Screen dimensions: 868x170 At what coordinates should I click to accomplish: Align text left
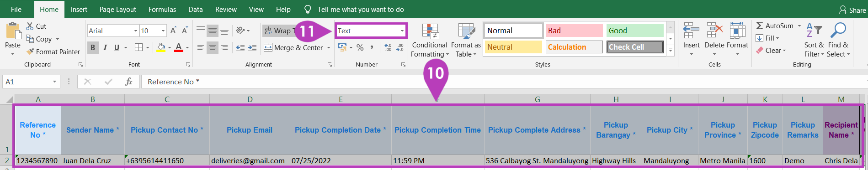pos(201,47)
